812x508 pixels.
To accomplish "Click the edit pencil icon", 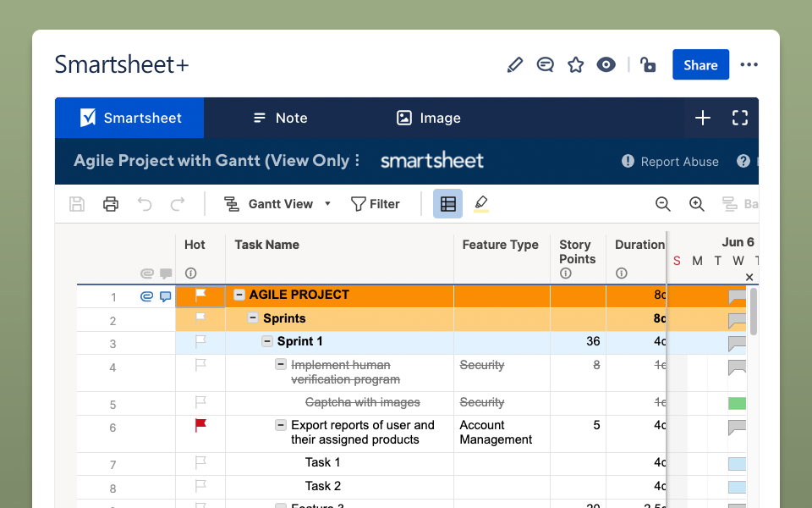I will point(515,65).
